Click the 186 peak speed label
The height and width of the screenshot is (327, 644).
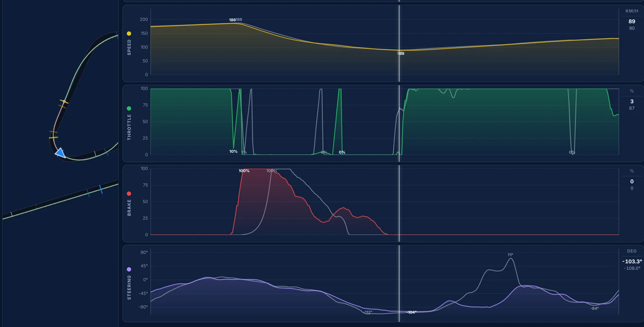(x=232, y=20)
